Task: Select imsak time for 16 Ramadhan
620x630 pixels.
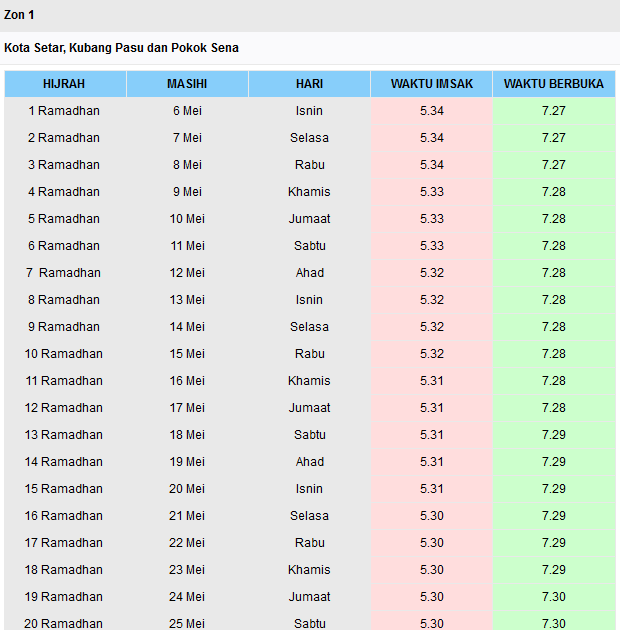Action: [x=432, y=516]
